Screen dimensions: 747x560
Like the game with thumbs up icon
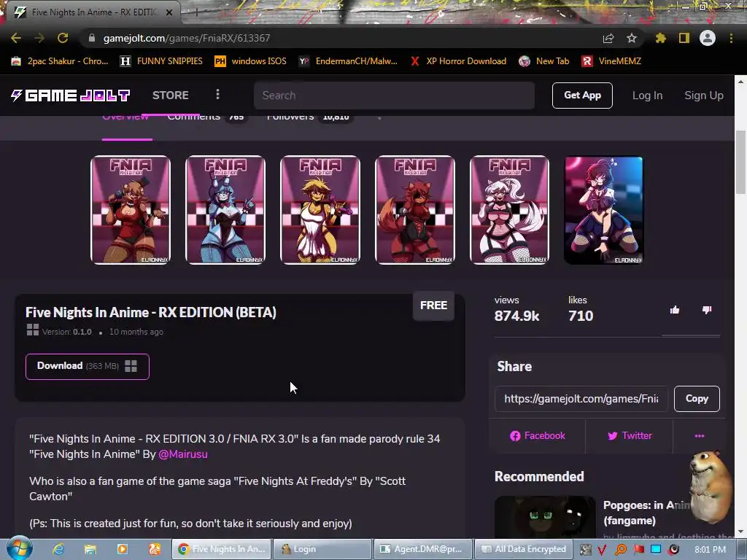tap(675, 311)
